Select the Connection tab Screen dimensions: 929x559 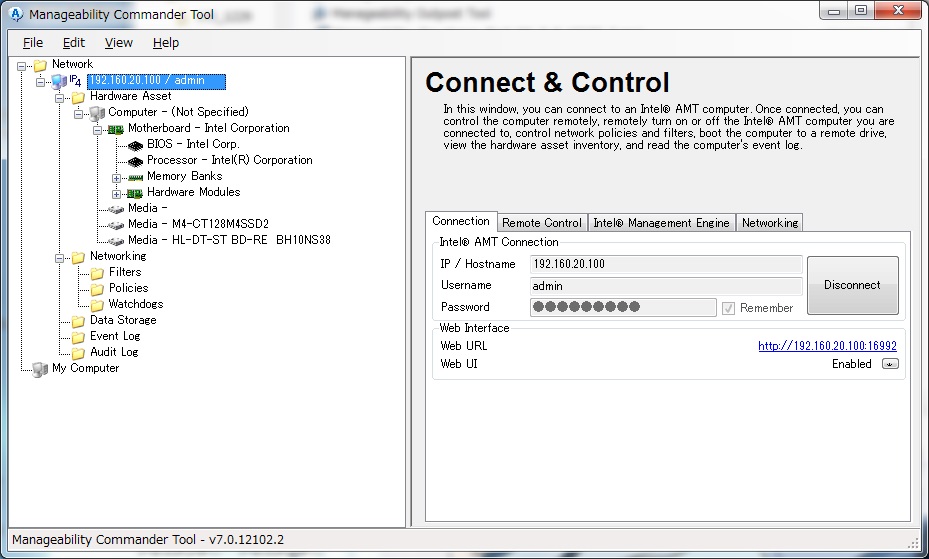(x=461, y=221)
